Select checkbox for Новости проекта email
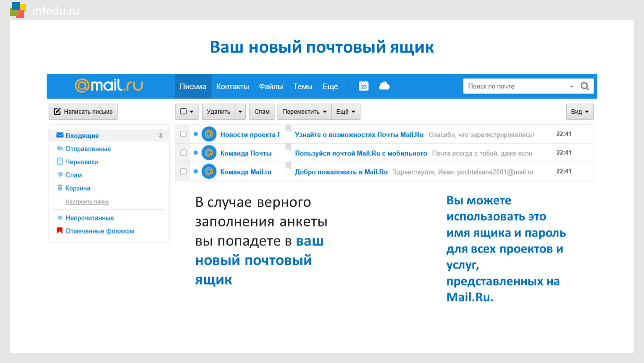The height and width of the screenshot is (363, 644). pyautogui.click(x=183, y=134)
